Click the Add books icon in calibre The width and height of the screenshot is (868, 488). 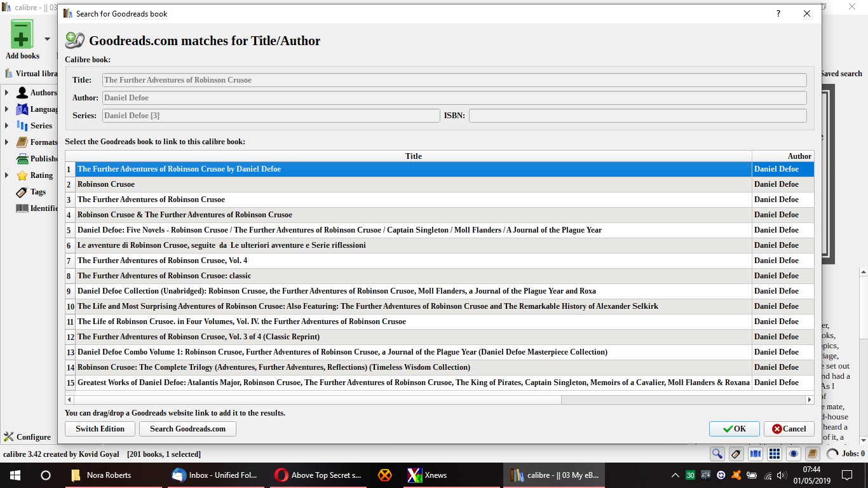(22, 34)
